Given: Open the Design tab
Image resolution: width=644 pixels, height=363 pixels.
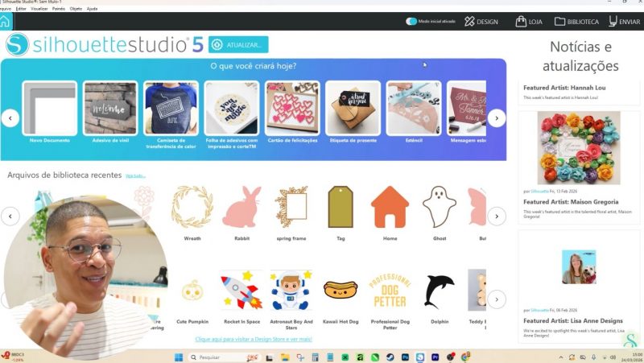Looking at the screenshot, I should 481,22.
